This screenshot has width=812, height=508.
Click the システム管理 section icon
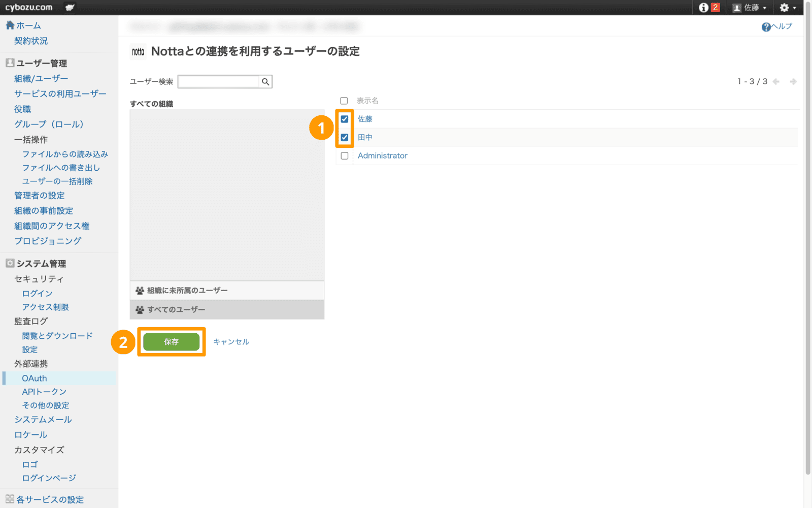[x=10, y=263]
